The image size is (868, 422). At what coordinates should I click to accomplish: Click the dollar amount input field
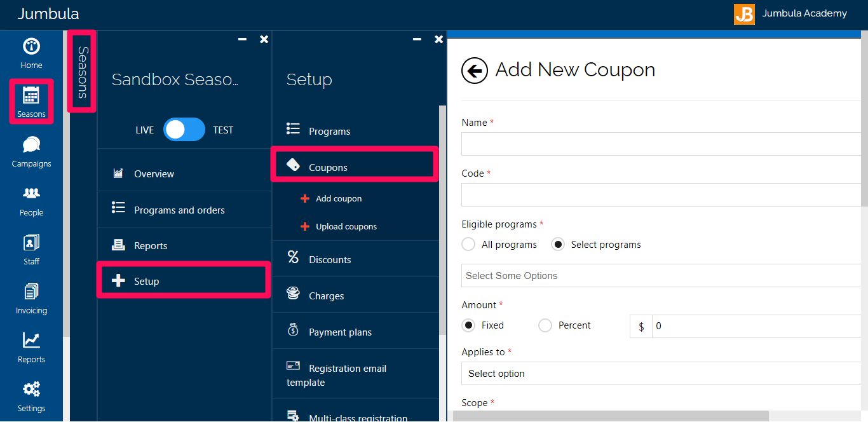pyautogui.click(x=756, y=326)
